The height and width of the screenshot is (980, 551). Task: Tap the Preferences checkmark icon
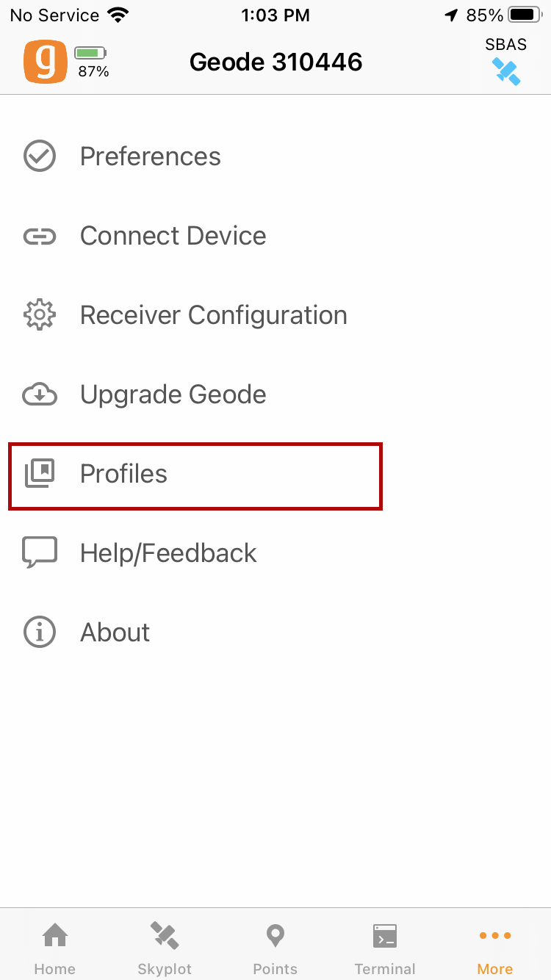tap(40, 156)
